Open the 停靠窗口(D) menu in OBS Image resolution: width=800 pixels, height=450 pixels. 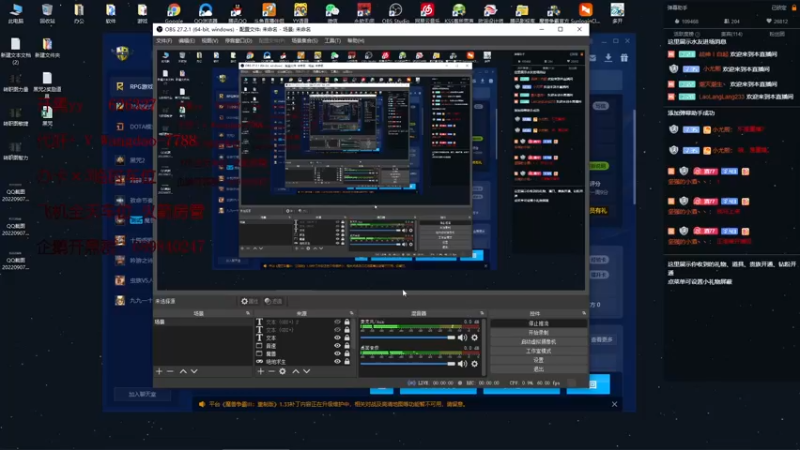point(238,40)
